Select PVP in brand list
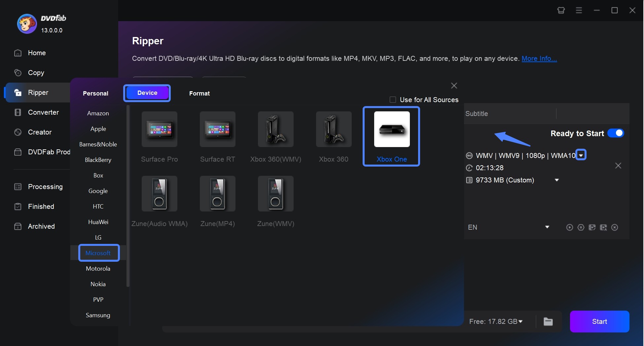Screen dimensions: 644x346 tap(98, 300)
